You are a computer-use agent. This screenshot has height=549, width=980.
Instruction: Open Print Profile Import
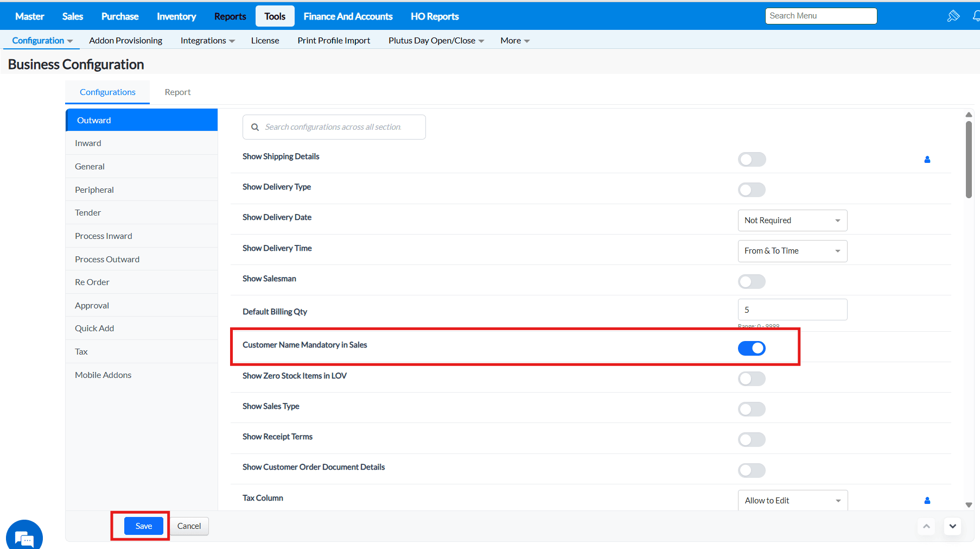coord(334,41)
